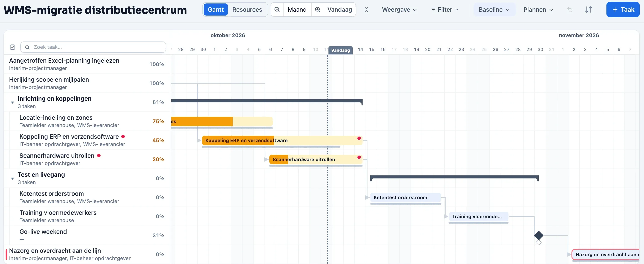Viewport: 644px width, 264px height.
Task: Select the Go-live baseline outline diamond
Action: (x=538, y=242)
